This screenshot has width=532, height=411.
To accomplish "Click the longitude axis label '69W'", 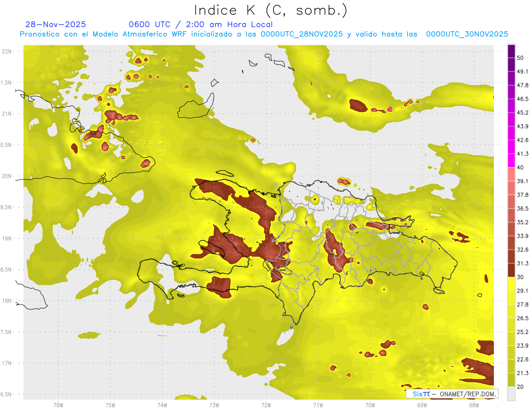I will tap(422, 405).
